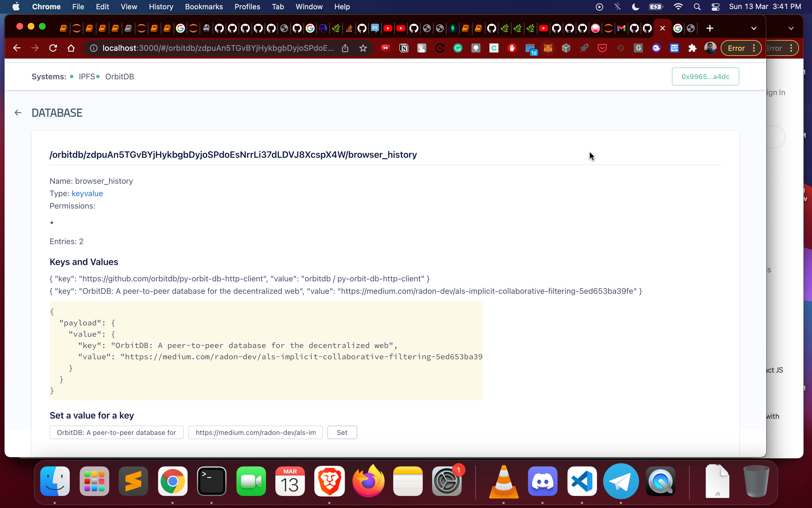This screenshot has height=508, width=812.
Task: Open the Notion web clipper extension
Action: coord(404,48)
